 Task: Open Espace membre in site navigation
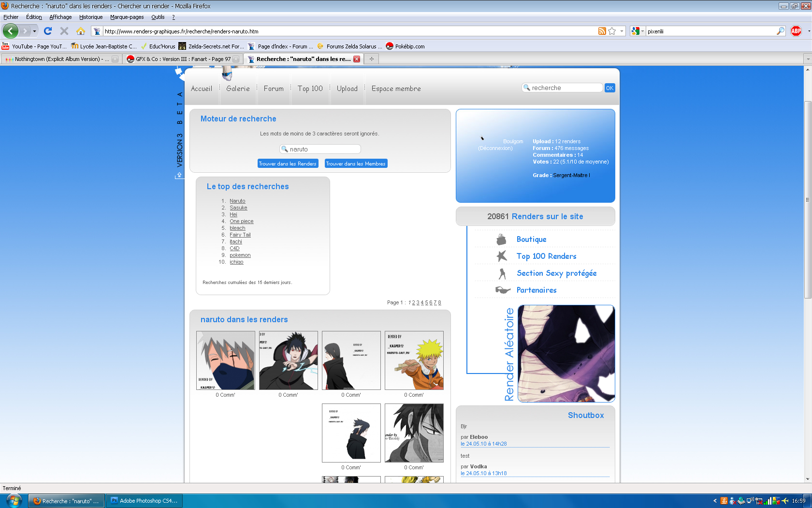tap(396, 89)
